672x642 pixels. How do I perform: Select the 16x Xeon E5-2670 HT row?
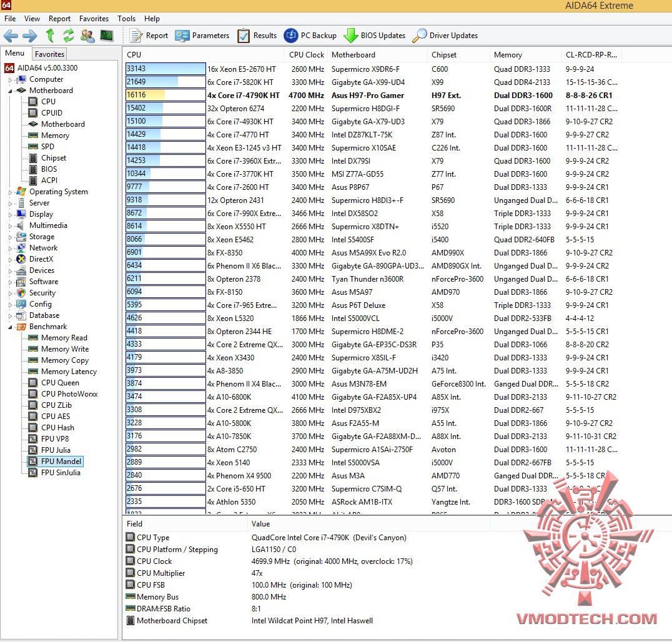[373, 69]
